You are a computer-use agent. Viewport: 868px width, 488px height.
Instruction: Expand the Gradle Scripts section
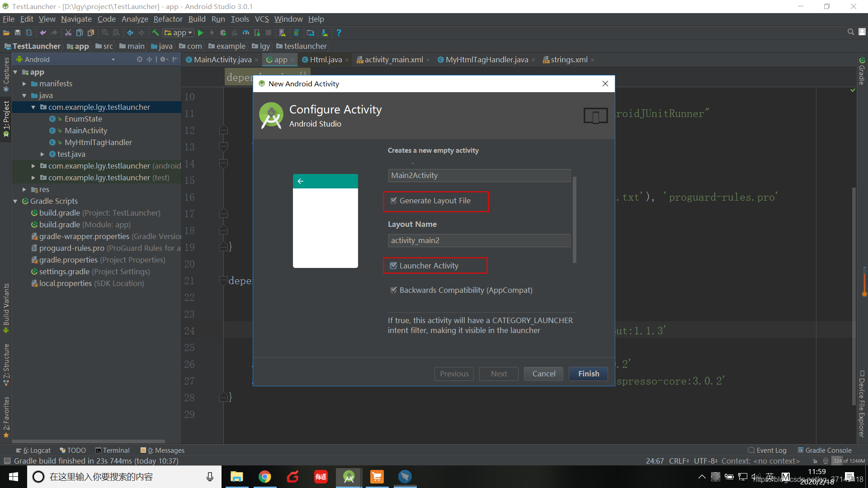(15, 202)
